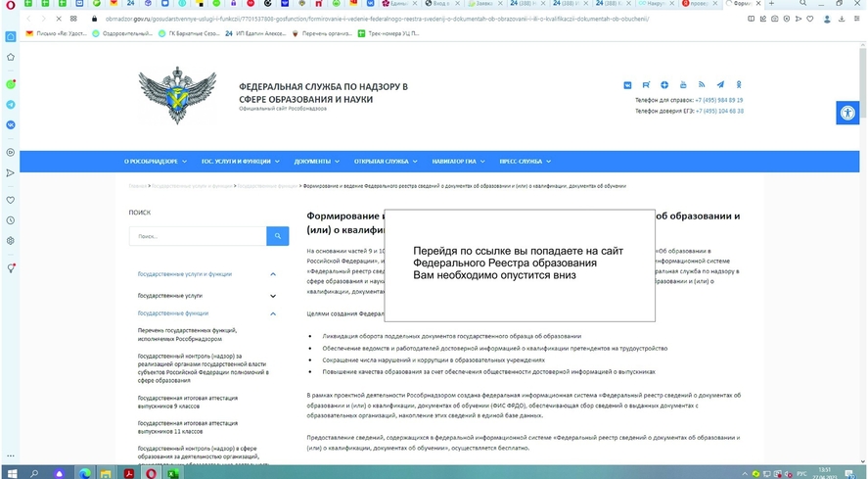Open Оздоровительный bookmark
Viewport: 868px width, 479px height.
tap(123, 33)
